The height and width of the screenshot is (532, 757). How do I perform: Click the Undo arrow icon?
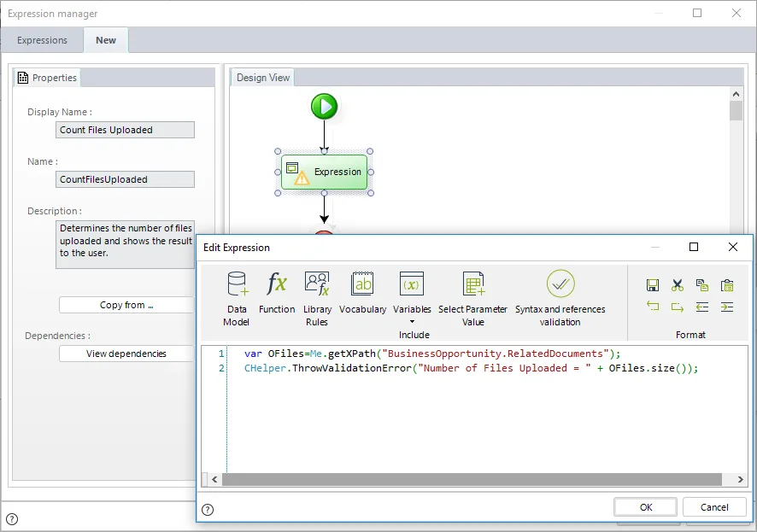(x=652, y=307)
